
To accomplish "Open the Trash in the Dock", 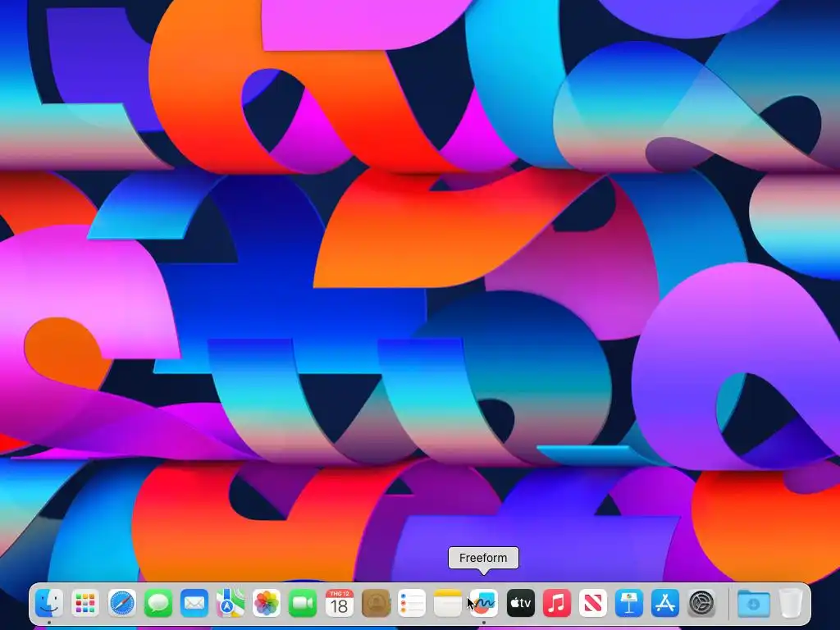I will 791,603.
